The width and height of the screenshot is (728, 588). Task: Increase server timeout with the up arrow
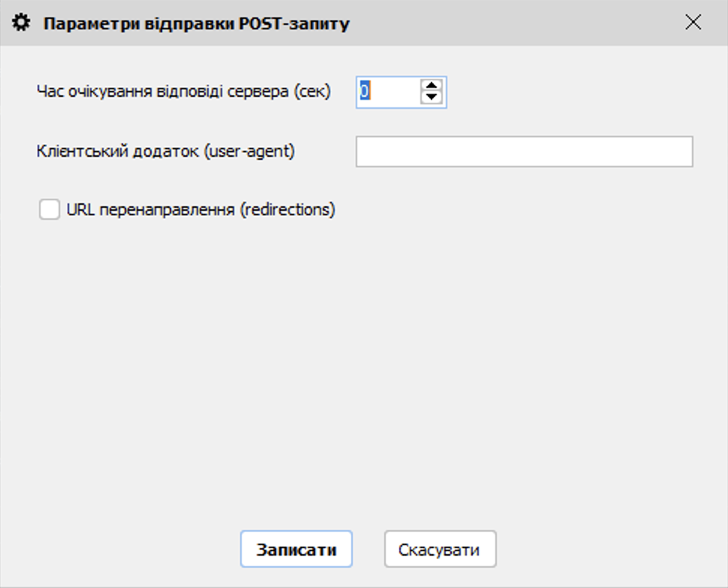pyautogui.click(x=431, y=85)
